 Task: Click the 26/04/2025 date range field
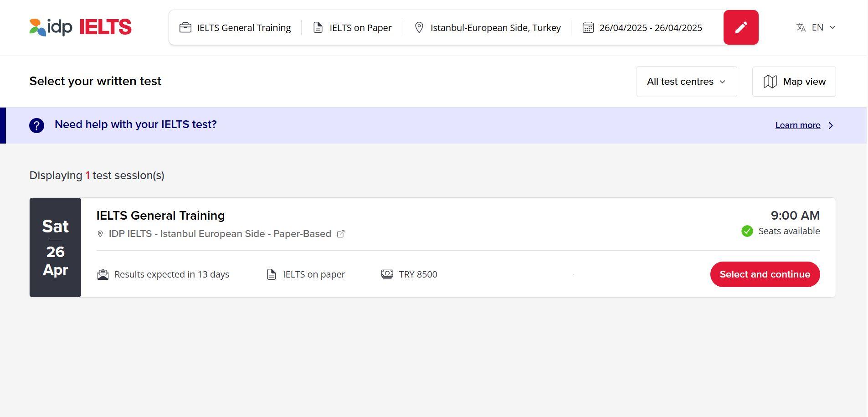point(642,27)
